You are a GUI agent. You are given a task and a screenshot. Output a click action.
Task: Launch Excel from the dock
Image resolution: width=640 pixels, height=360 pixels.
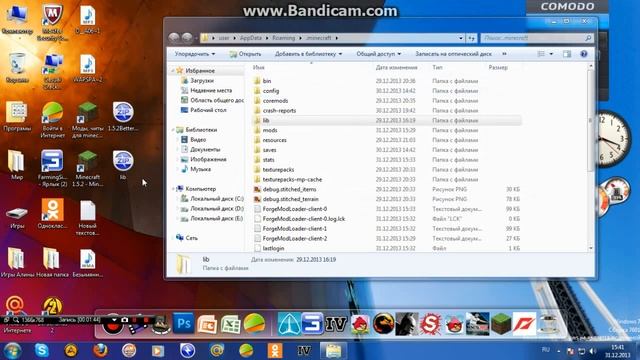click(x=231, y=325)
